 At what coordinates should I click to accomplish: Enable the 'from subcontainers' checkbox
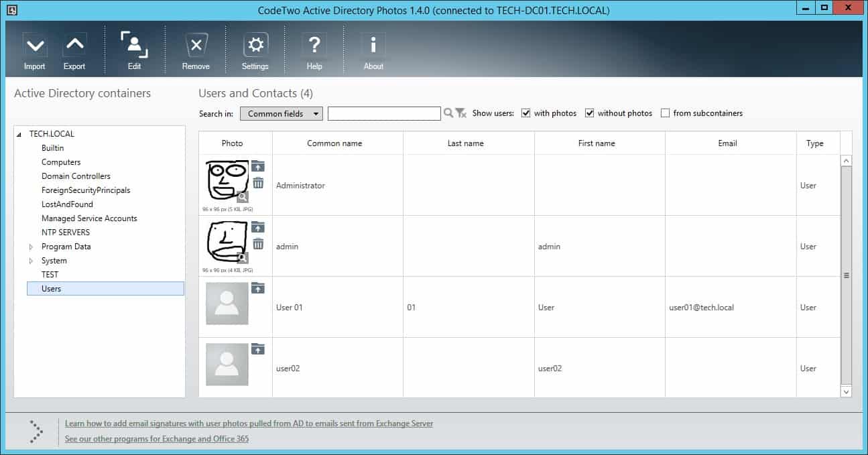[x=665, y=113]
